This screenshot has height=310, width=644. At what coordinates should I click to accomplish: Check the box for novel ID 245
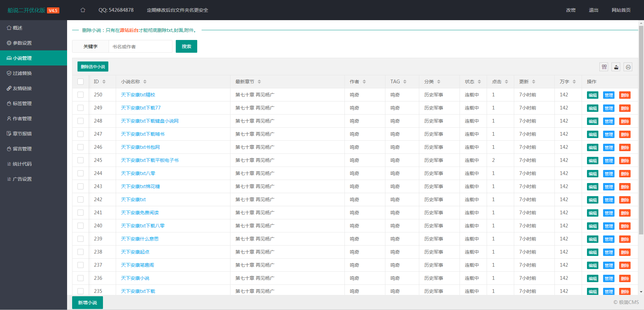80,160
